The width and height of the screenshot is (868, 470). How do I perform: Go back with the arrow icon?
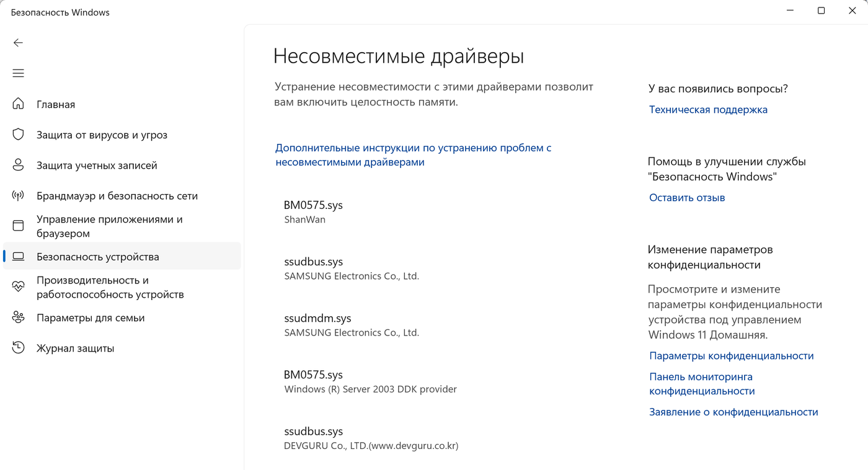18,43
